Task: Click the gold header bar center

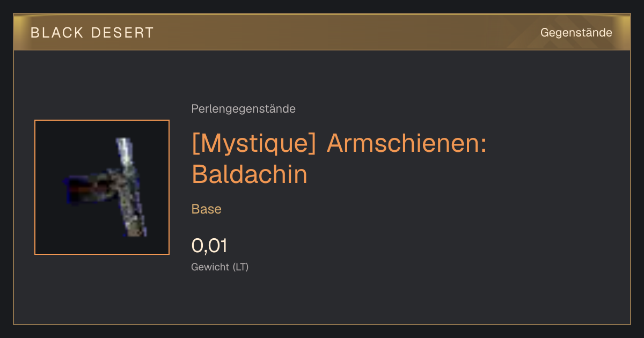Action: pos(322,32)
